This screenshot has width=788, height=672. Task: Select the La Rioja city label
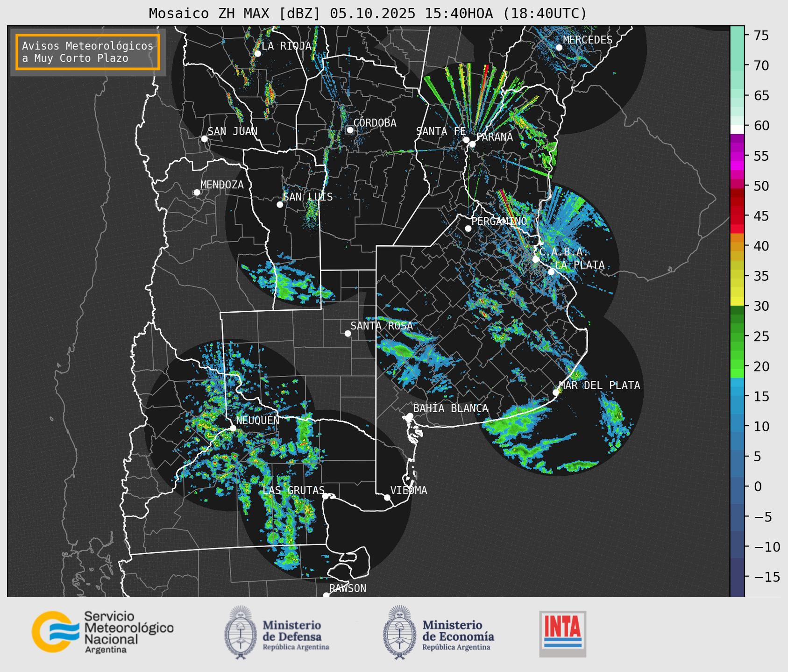[x=286, y=46]
